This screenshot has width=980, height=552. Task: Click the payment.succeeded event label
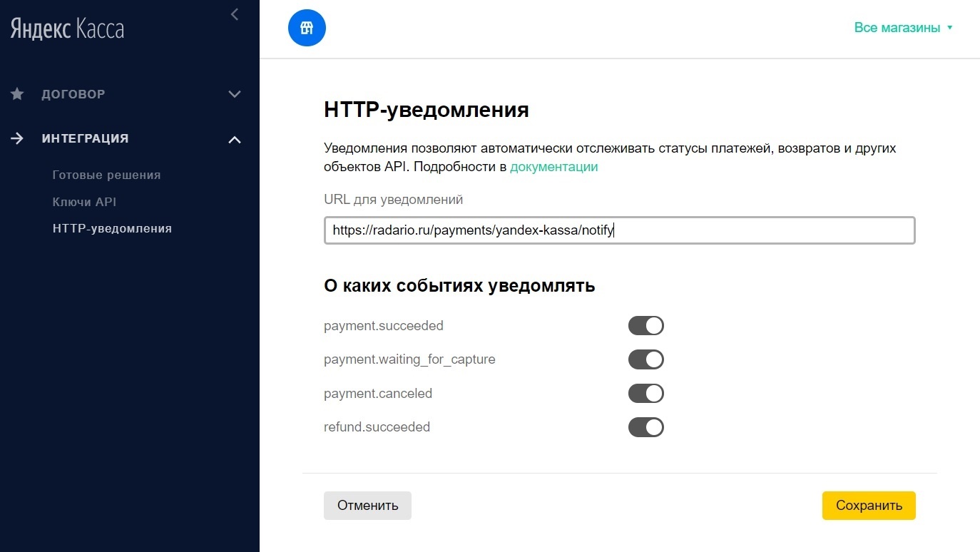tap(384, 326)
